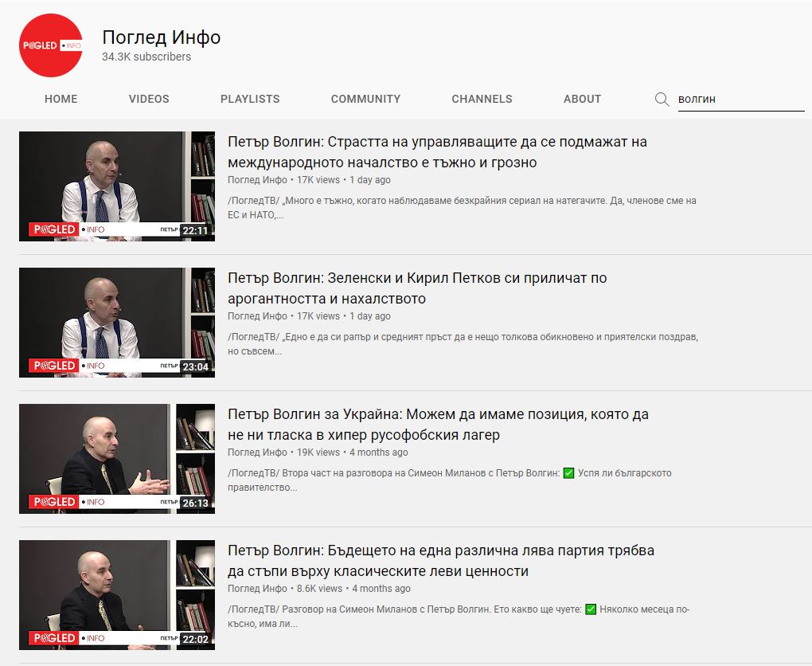The image size is (812, 666).
Task: Click the 19K views 4 months ago text
Action: (352, 452)
